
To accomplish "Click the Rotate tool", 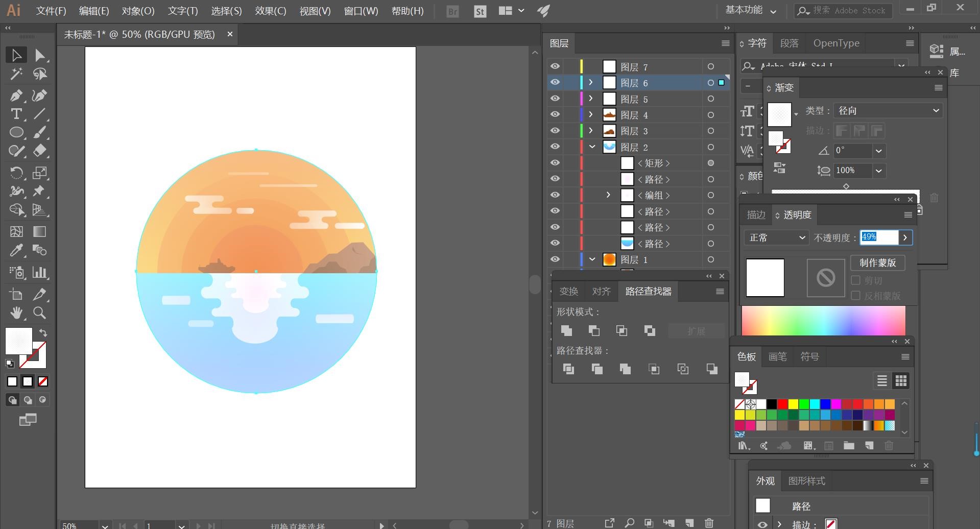I will pyautogui.click(x=16, y=173).
